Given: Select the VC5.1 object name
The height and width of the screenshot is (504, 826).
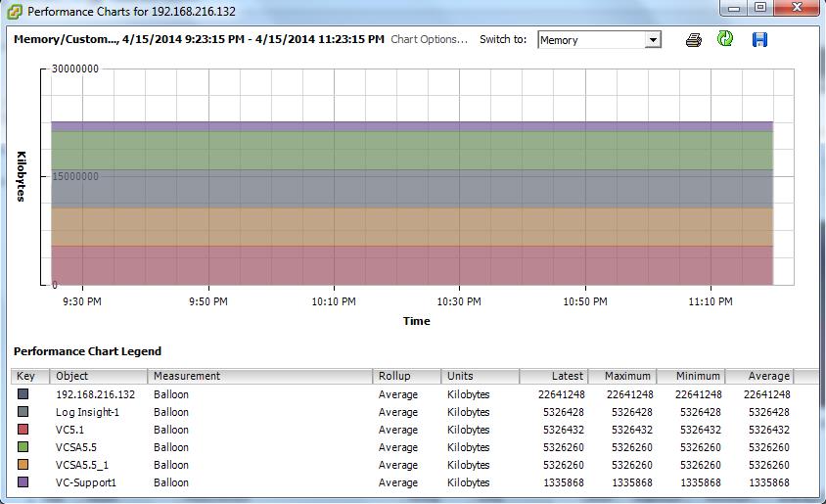Looking at the screenshot, I should 69,430.
